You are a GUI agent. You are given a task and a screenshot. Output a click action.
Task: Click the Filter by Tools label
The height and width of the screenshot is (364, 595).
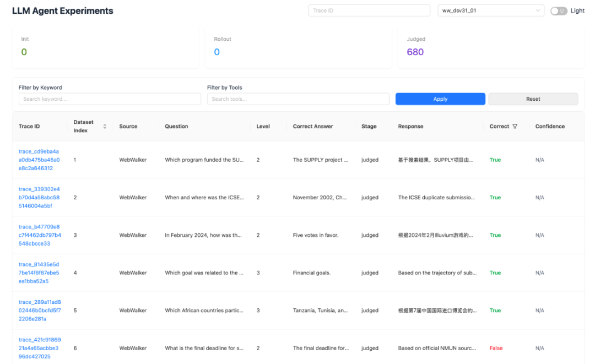tap(225, 88)
